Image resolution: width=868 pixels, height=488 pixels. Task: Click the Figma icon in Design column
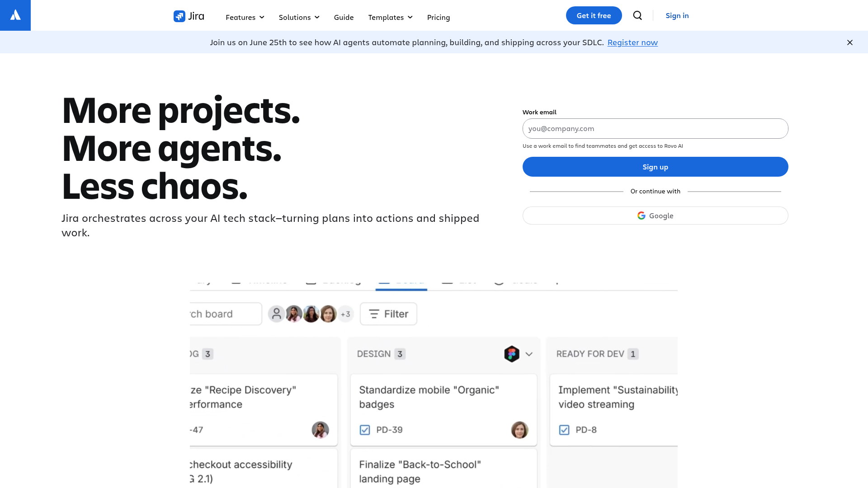[x=512, y=354]
